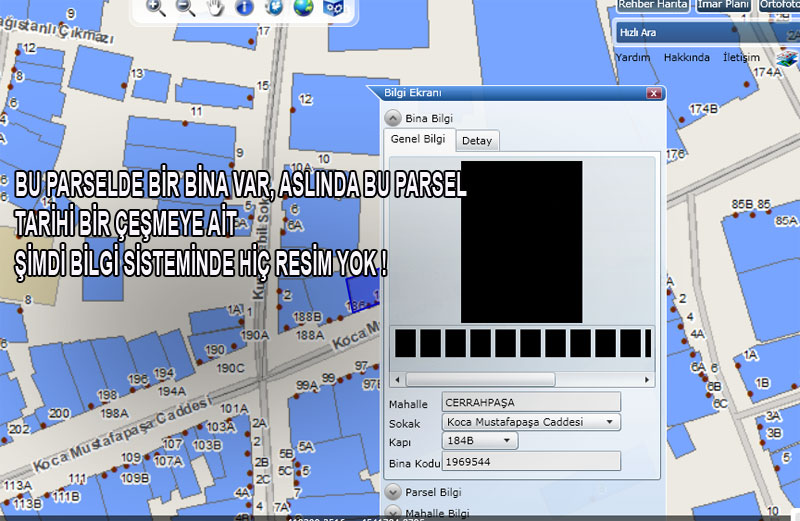This screenshot has height=521, width=800.
Task: Switch to the İmar Planı basemap
Action: point(724,5)
